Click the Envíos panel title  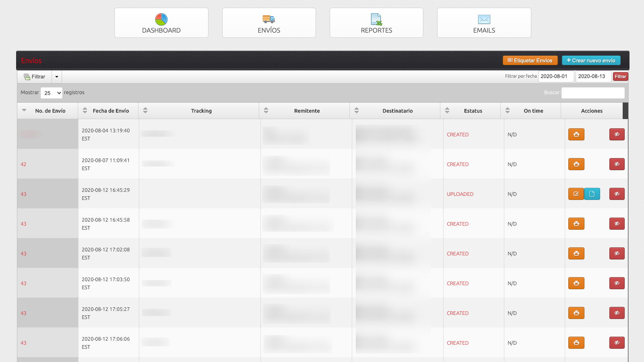31,61
